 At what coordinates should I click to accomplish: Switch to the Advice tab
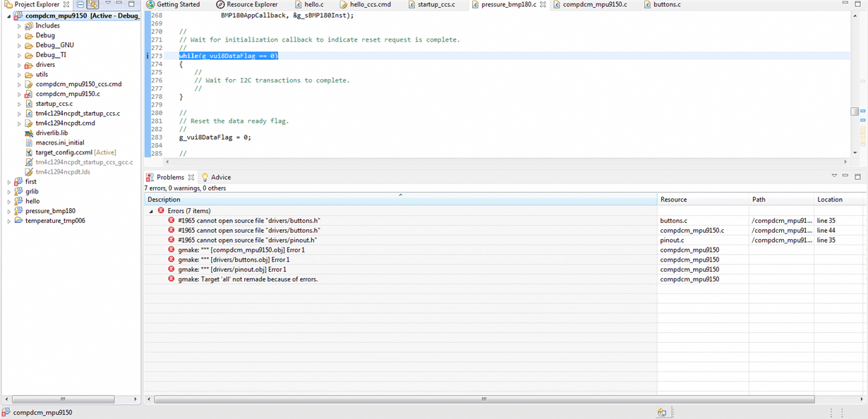point(216,177)
